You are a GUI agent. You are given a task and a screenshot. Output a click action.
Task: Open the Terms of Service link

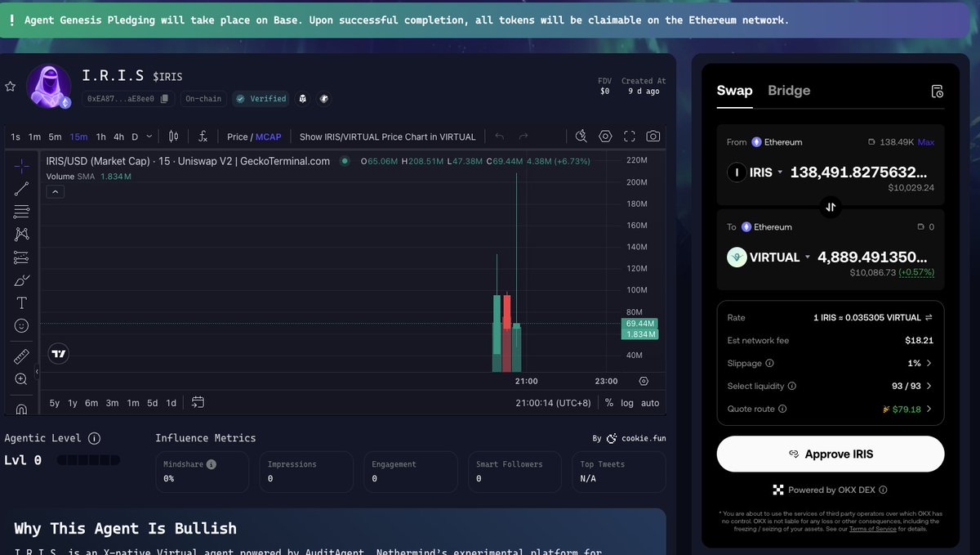[871, 529]
